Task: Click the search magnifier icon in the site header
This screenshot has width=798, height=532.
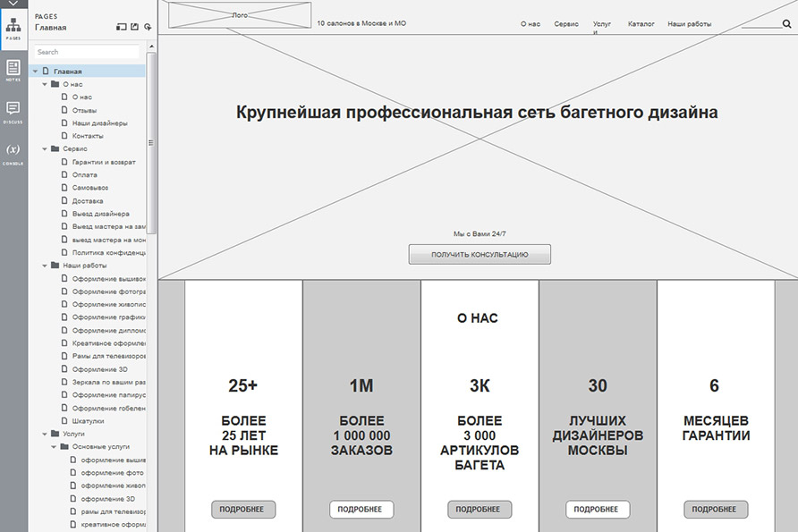Action: (x=786, y=24)
